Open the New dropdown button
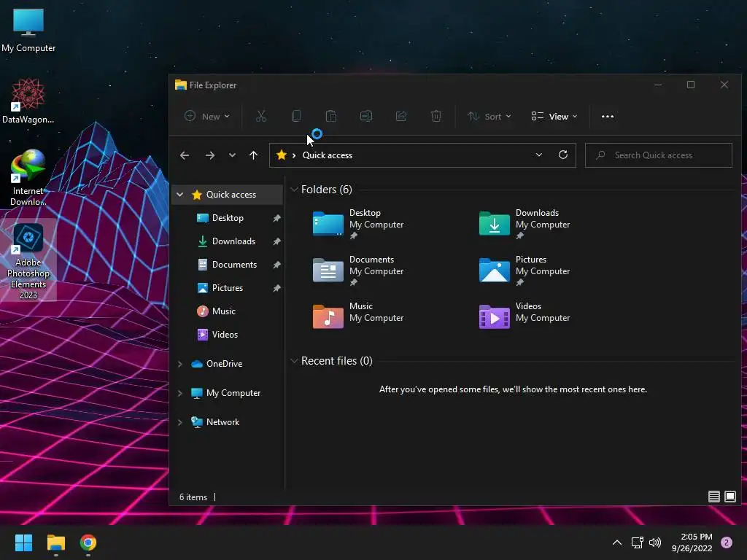Viewport: 747px width, 560px height. click(206, 116)
